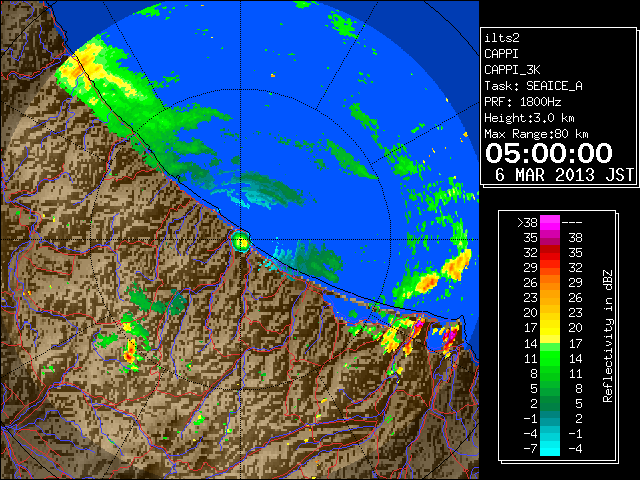Image resolution: width=640 pixels, height=480 pixels.
Task: Select the 'Task: SEAICE_A' text
Action: 533,86
